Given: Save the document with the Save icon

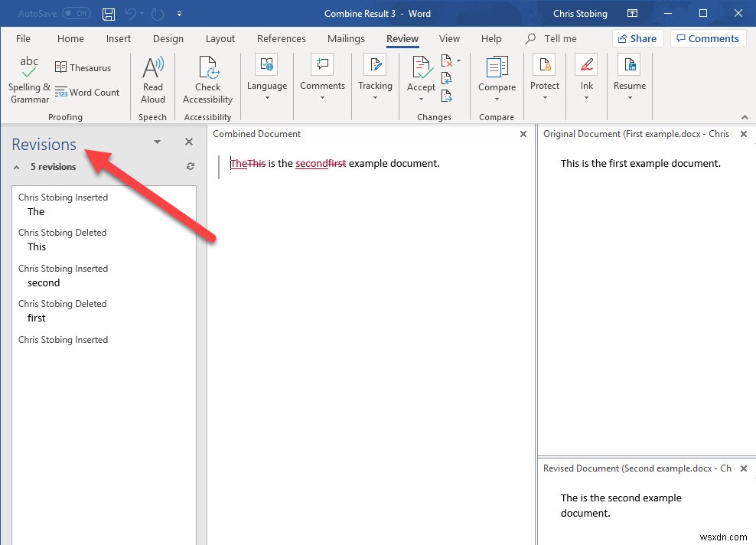Looking at the screenshot, I should (108, 13).
